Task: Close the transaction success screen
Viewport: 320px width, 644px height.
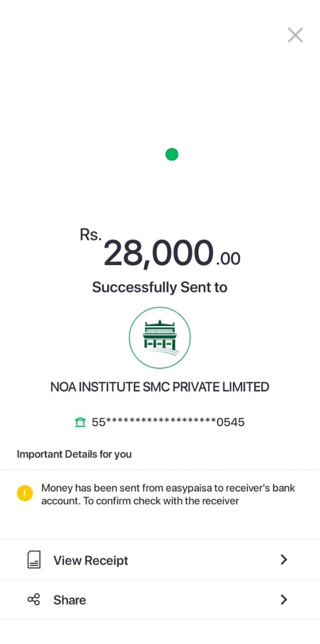Action: coord(295,35)
